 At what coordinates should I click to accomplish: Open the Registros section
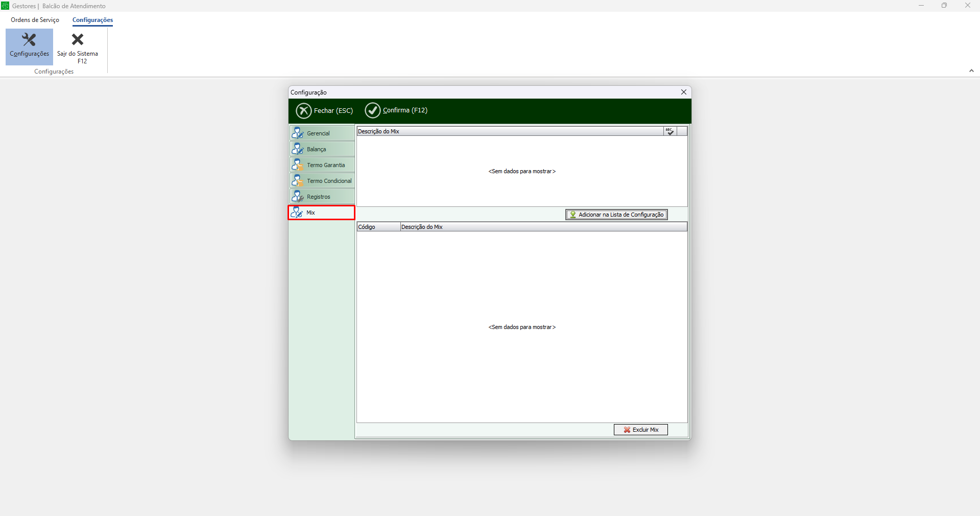(322, 197)
